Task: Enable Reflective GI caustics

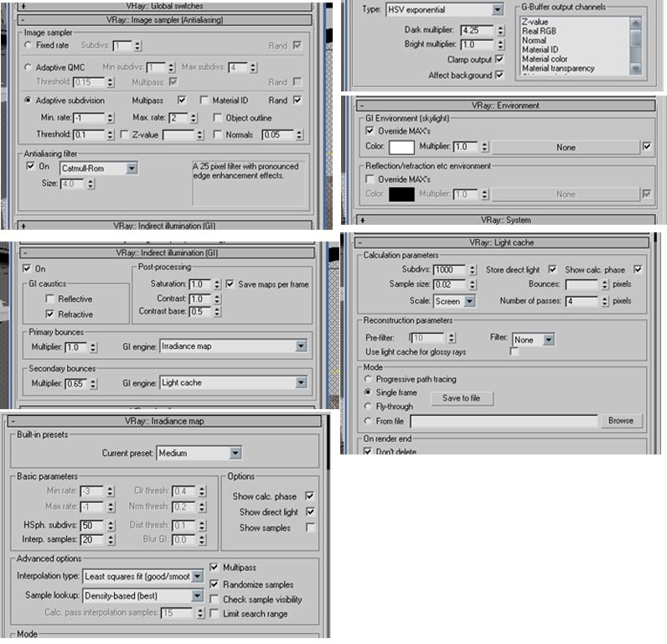Action: [x=49, y=299]
